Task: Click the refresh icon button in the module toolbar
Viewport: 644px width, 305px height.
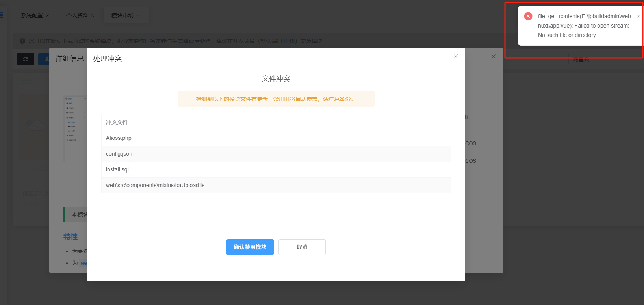Action: coord(26,59)
